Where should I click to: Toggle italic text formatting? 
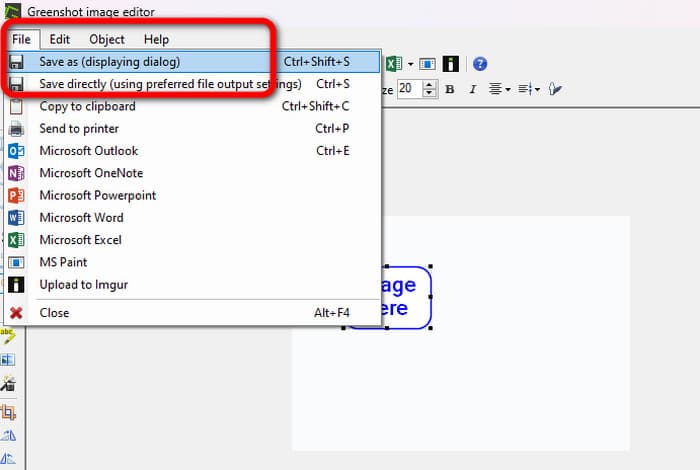(x=473, y=89)
